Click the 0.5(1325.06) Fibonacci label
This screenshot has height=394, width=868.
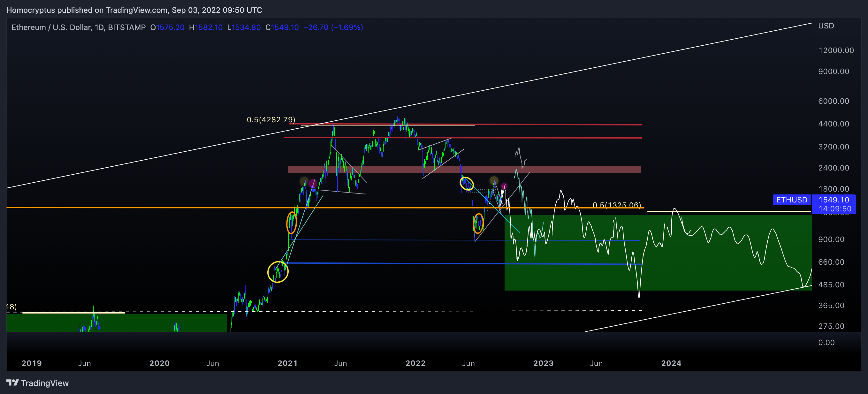[x=617, y=205]
